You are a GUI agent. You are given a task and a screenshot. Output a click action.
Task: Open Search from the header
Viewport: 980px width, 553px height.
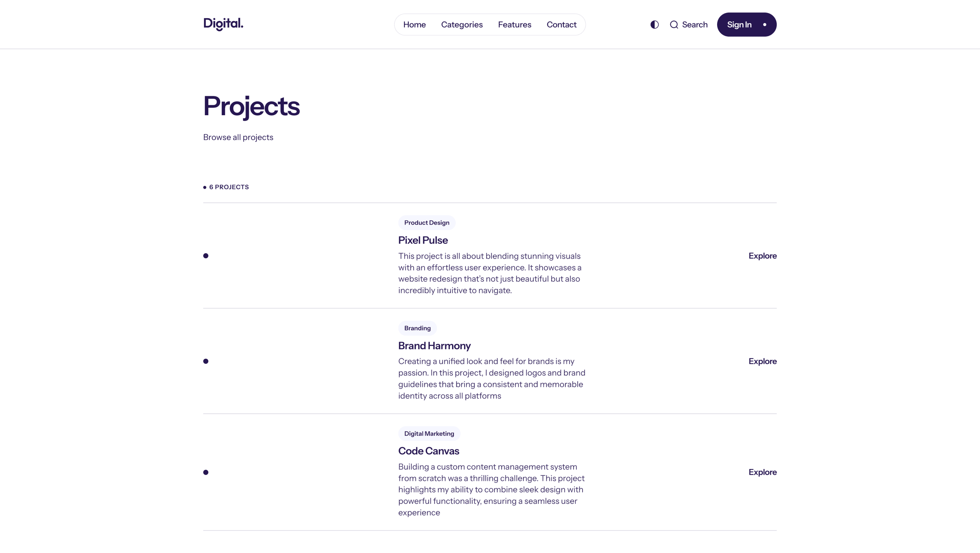click(694, 25)
